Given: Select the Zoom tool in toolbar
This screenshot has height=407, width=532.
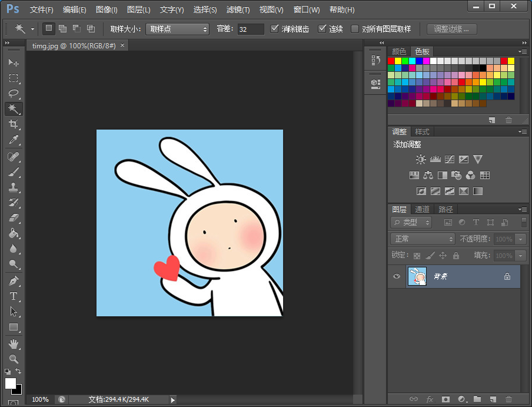Looking at the screenshot, I should point(13,359).
